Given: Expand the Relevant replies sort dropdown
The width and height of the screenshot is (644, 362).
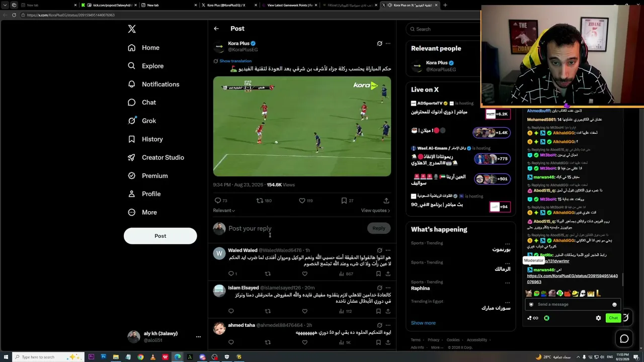Looking at the screenshot, I should tap(224, 211).
